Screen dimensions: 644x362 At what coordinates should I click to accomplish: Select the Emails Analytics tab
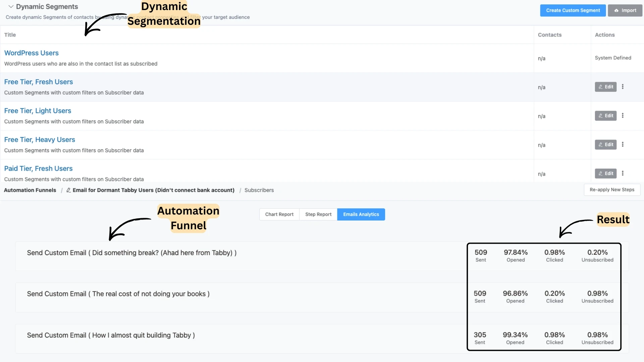click(361, 214)
